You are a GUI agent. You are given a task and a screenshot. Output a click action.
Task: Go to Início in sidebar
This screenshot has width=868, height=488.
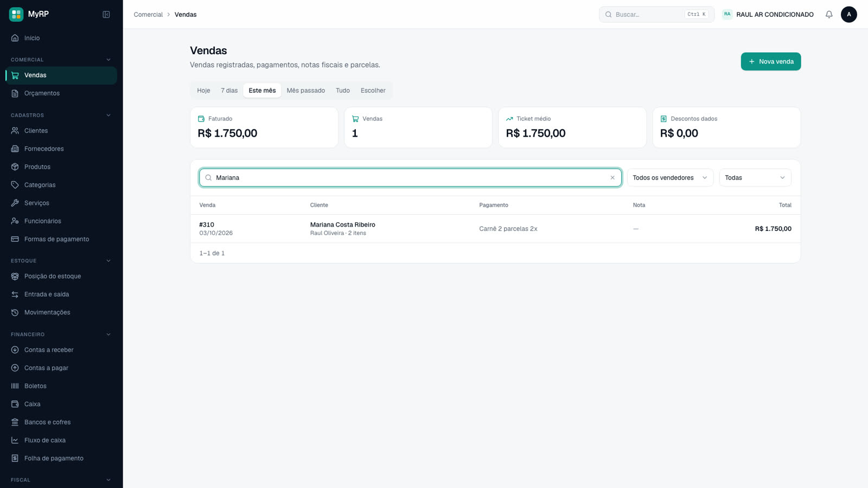point(61,38)
